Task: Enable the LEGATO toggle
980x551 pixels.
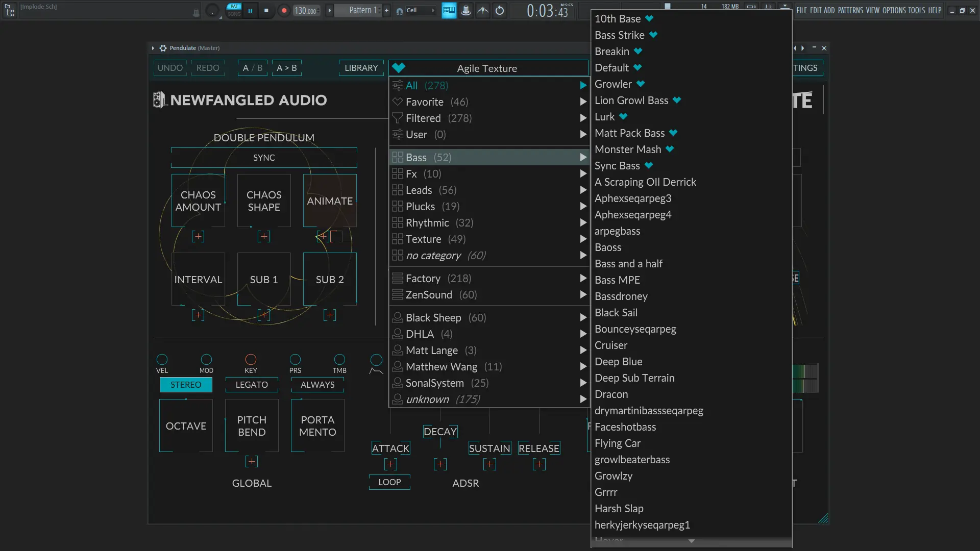Action: click(x=252, y=385)
